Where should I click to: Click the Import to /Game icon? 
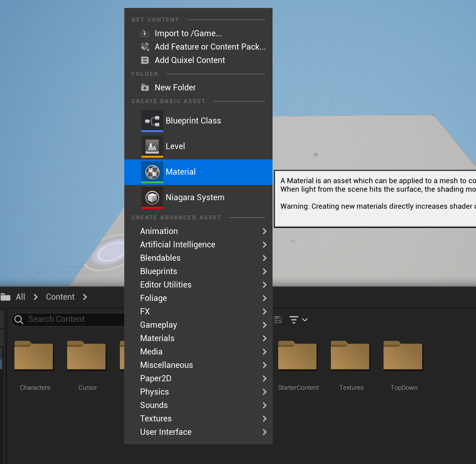pyautogui.click(x=145, y=33)
